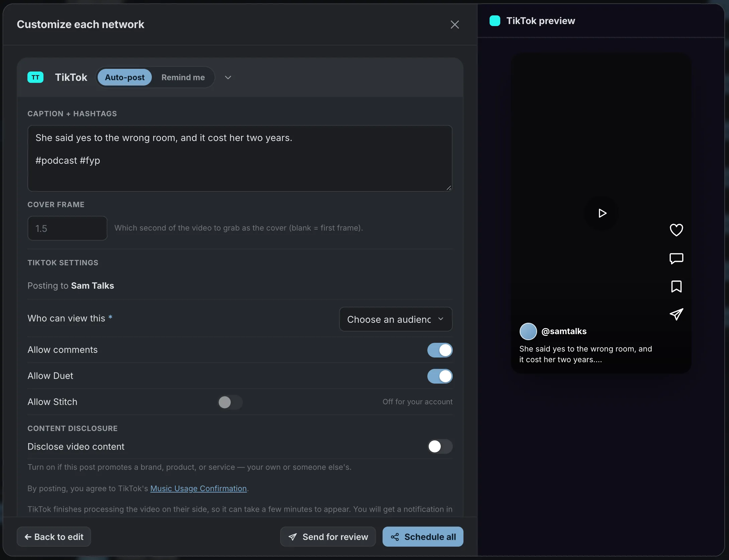Screen dimensions: 729x560
Task: Click the preview caption text
Action: pos(586,354)
